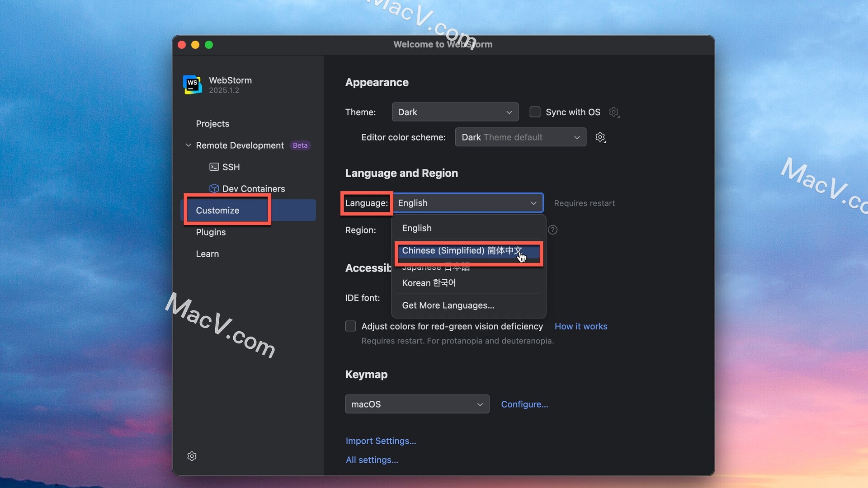The height and width of the screenshot is (488, 868).
Task: Click the Region help question mark icon
Action: [x=552, y=230]
